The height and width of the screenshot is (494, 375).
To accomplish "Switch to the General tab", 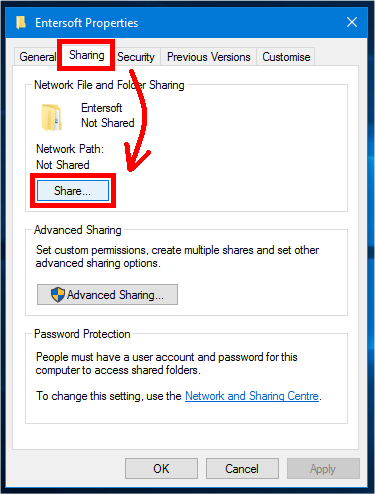I will (x=37, y=57).
